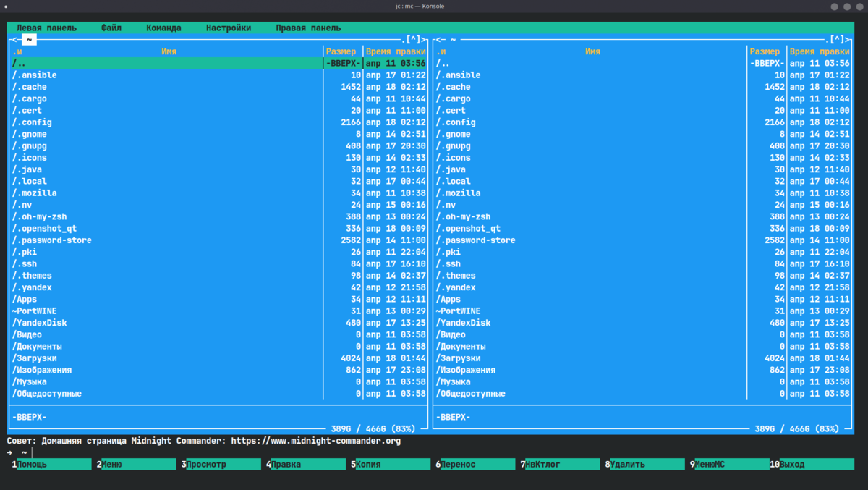Sort left panel by Размер column
868x490 pixels.
(x=341, y=51)
